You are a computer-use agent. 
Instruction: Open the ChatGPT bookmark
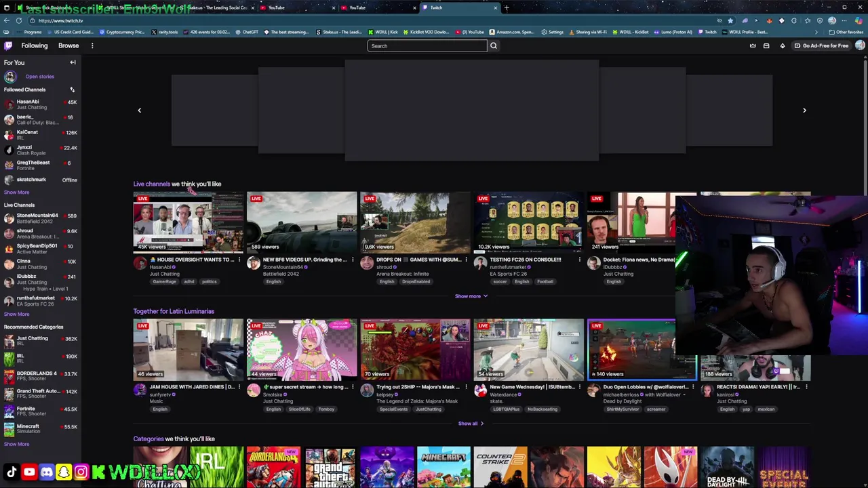point(247,32)
